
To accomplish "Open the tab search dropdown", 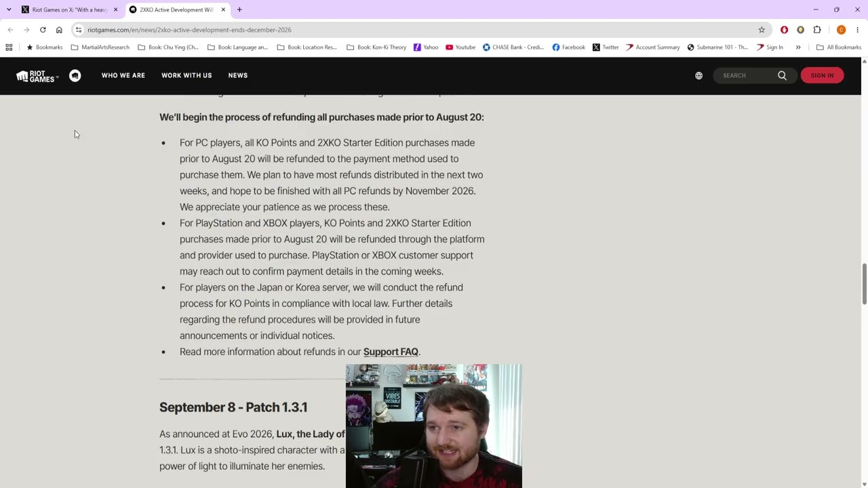I will (9, 9).
